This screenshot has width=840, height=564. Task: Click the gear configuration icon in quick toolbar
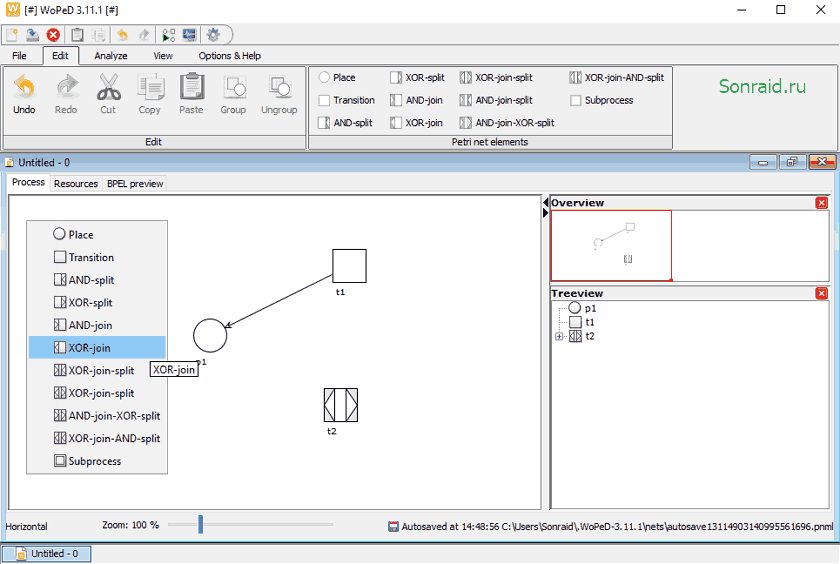click(213, 35)
